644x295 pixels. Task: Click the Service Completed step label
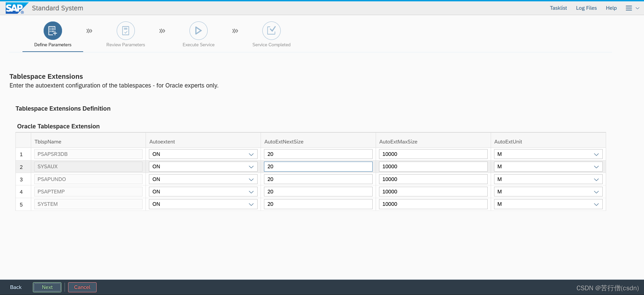coord(271,45)
